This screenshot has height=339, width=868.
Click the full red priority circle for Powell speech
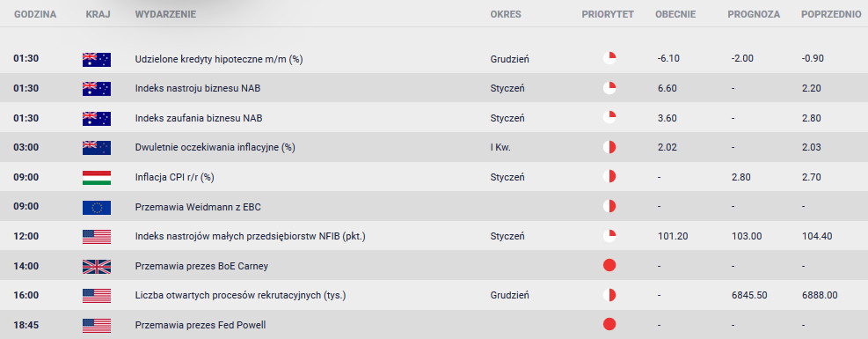[x=609, y=324]
